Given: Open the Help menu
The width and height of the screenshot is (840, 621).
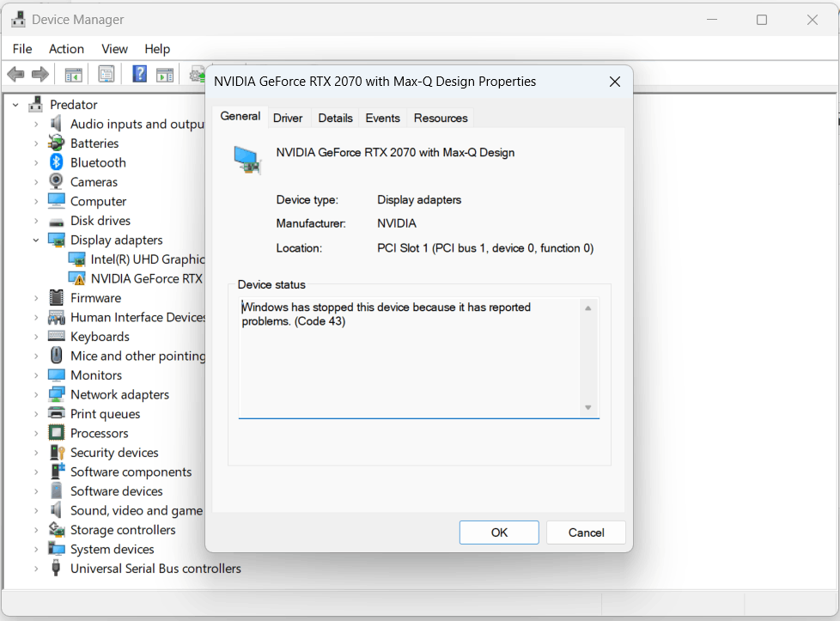Looking at the screenshot, I should coord(157,49).
